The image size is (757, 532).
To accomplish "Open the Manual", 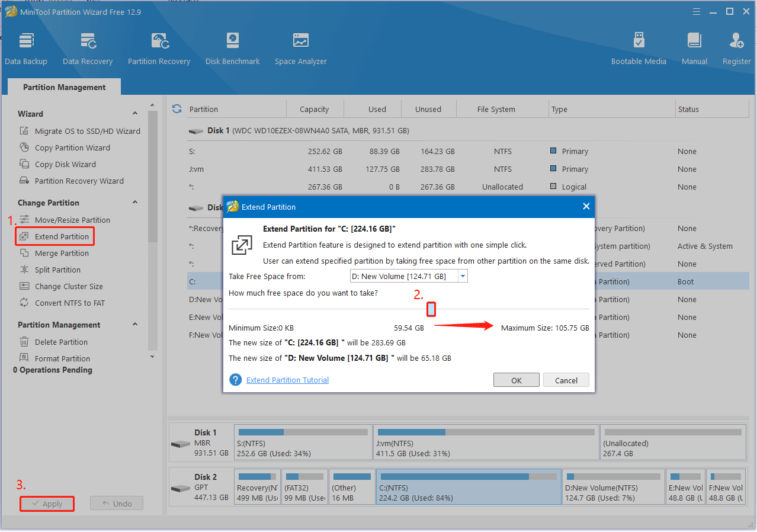I will coord(694,49).
